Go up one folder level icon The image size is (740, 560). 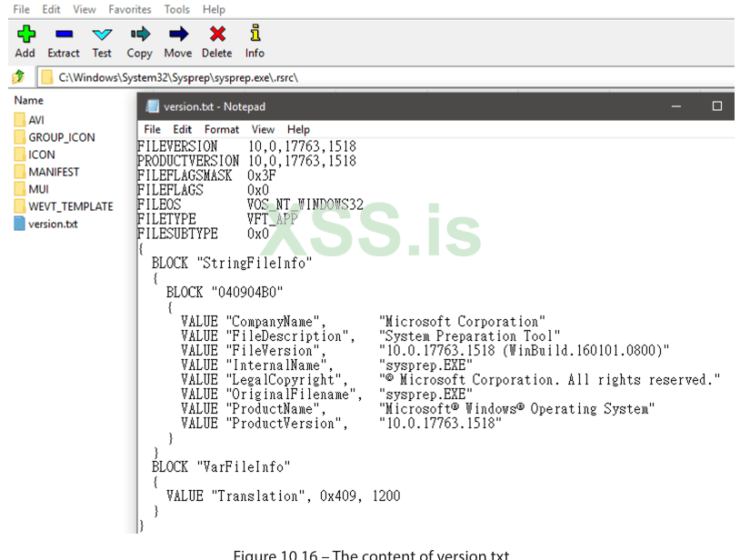click(18, 77)
